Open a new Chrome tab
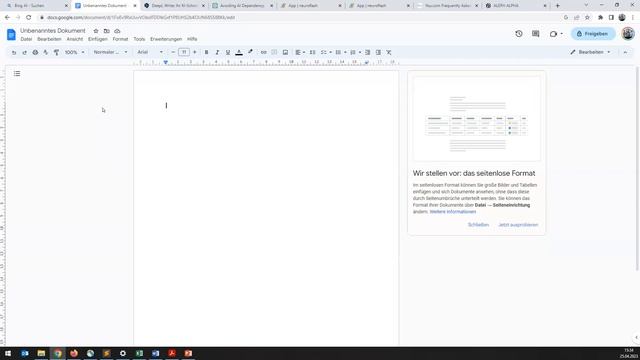This screenshot has height=360, width=640. point(558,6)
